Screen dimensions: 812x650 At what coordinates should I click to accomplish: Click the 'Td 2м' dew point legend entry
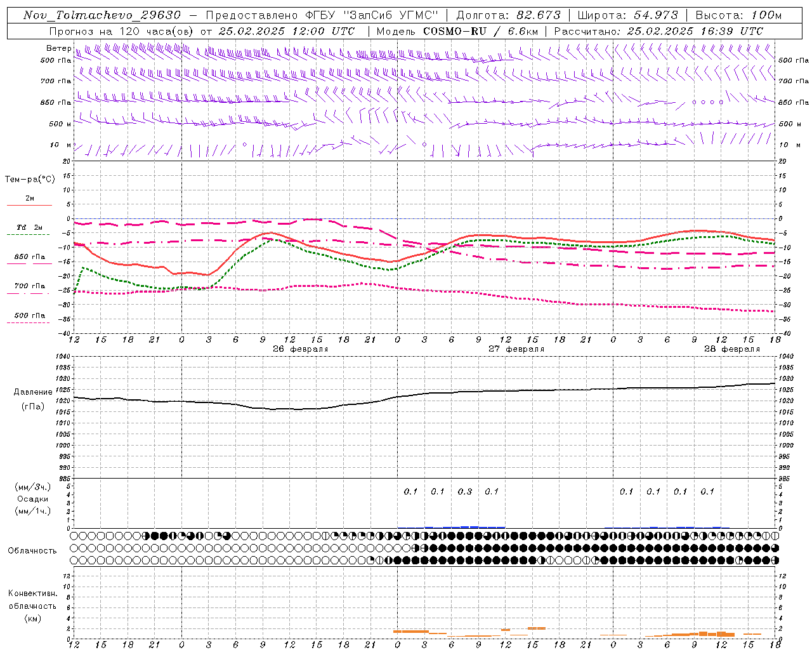pos(30,227)
